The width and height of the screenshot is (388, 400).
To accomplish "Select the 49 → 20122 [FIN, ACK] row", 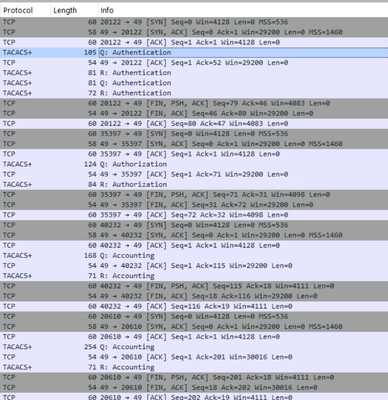I will 194,113.
